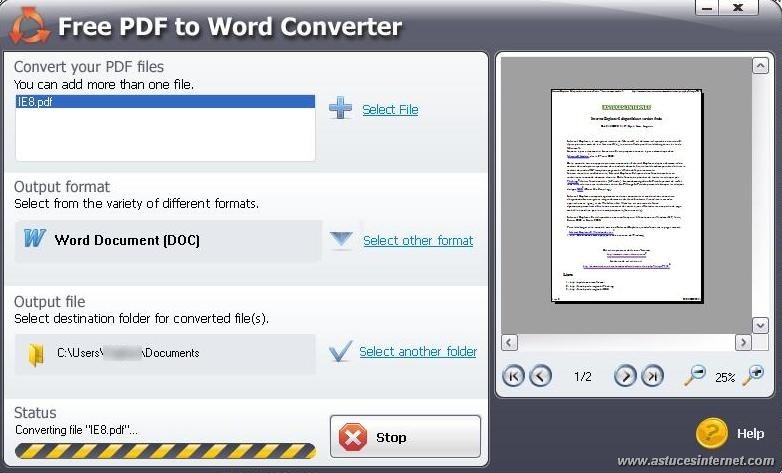Open the Select another folder link
This screenshot has height=473, width=782.
point(418,351)
